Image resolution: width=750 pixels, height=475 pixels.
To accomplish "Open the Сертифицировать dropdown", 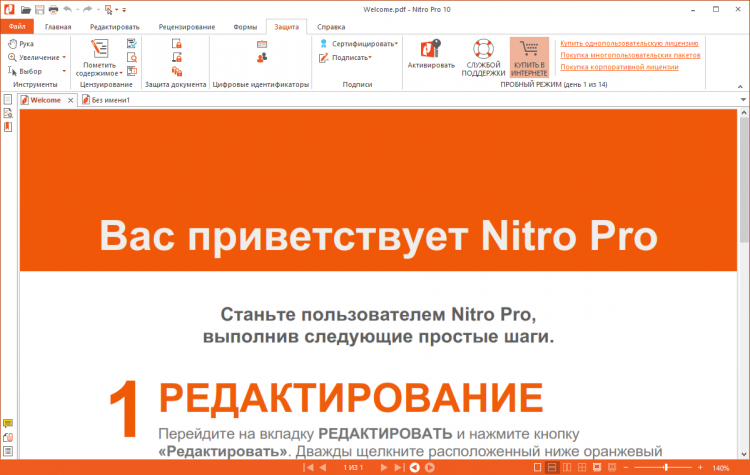I will tap(359, 44).
